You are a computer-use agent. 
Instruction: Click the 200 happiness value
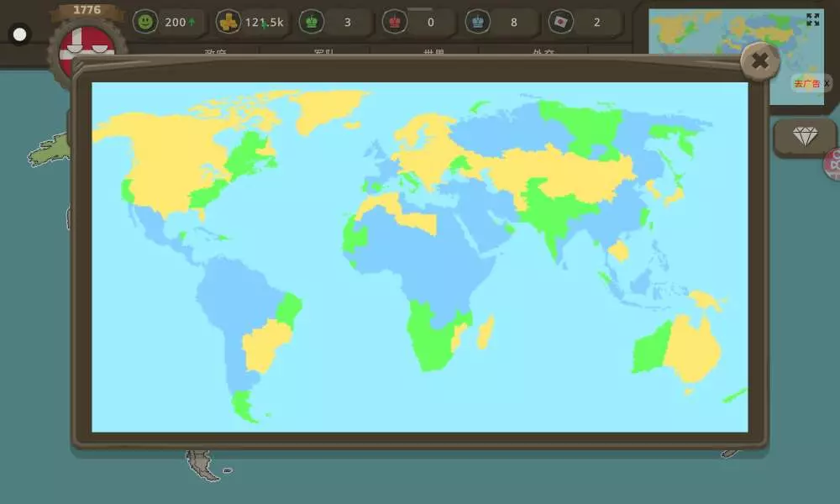(x=175, y=22)
